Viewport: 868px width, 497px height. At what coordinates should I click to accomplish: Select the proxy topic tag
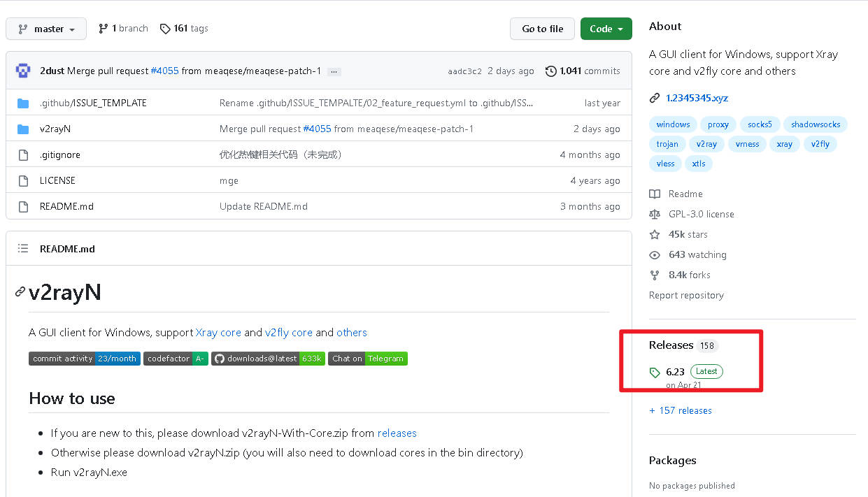(718, 124)
